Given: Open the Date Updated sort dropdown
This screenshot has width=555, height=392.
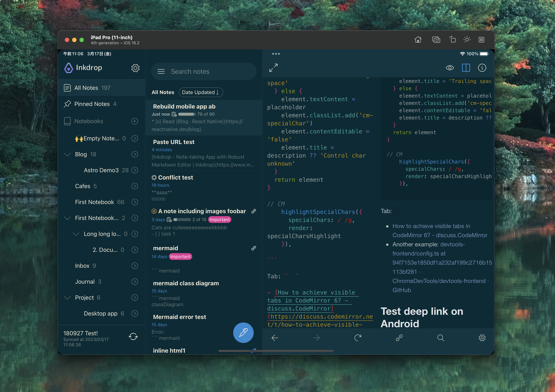Looking at the screenshot, I should click(200, 92).
